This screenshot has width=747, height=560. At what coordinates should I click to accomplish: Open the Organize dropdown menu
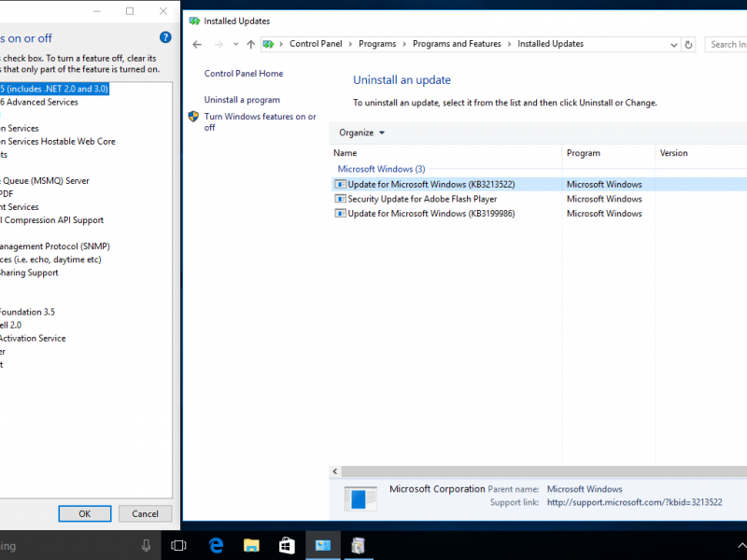point(361,133)
